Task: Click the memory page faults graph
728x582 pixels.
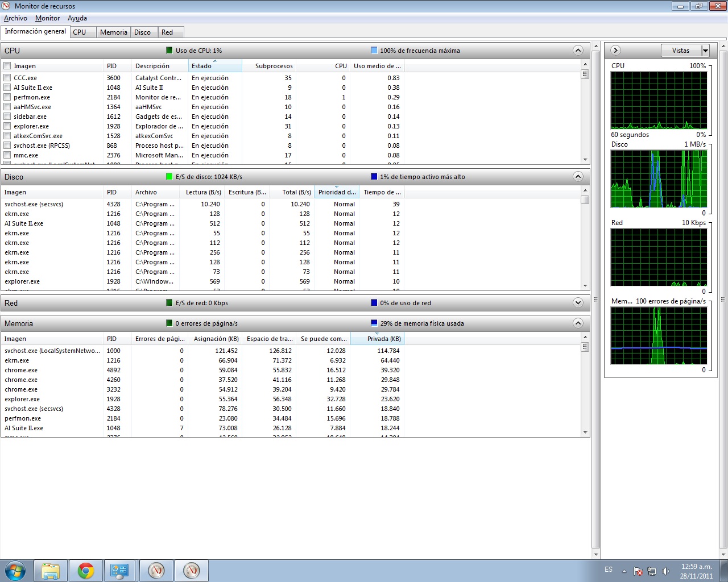Action: [659, 335]
